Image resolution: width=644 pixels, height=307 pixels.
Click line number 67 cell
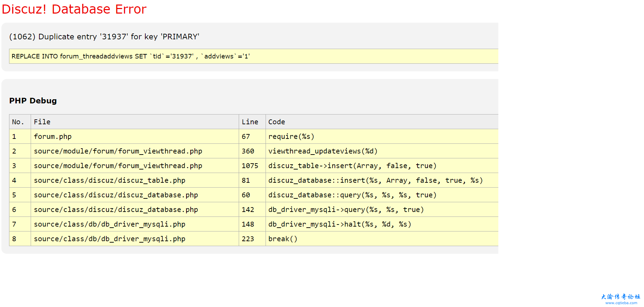pyautogui.click(x=252, y=136)
